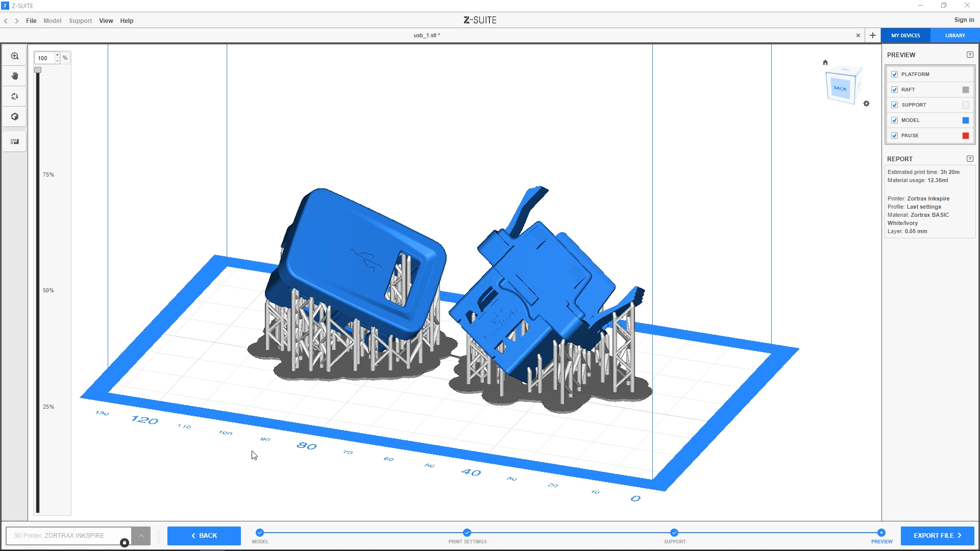Click the Back button
The image size is (980, 551).
point(204,536)
